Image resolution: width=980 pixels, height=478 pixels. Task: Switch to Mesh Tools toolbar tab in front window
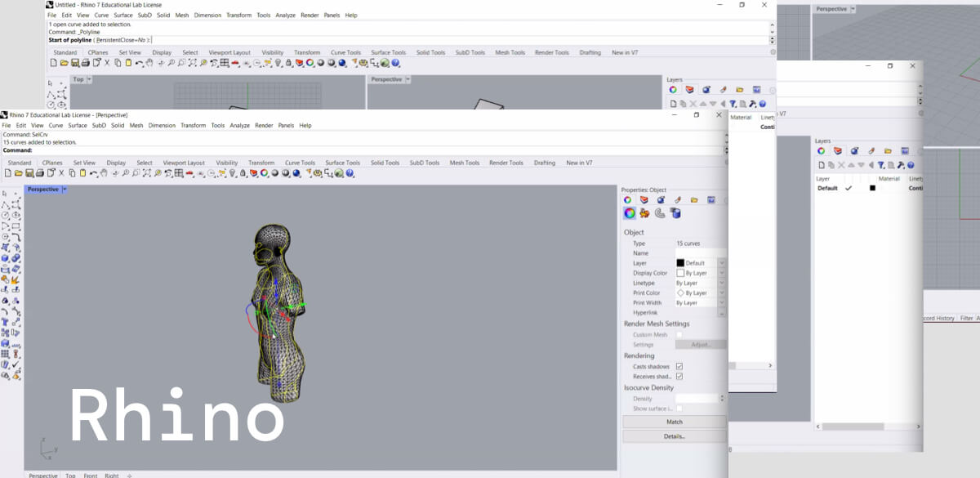pos(465,163)
